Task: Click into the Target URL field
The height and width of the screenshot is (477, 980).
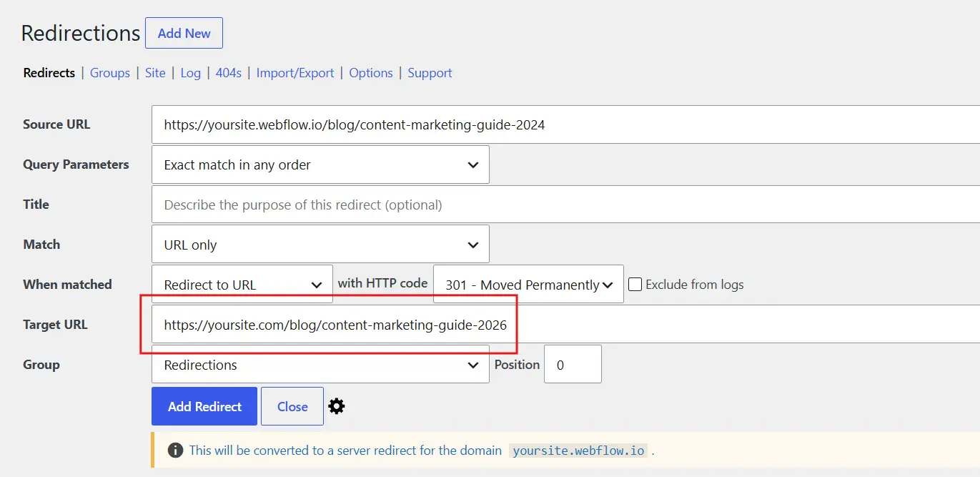Action: (x=565, y=325)
